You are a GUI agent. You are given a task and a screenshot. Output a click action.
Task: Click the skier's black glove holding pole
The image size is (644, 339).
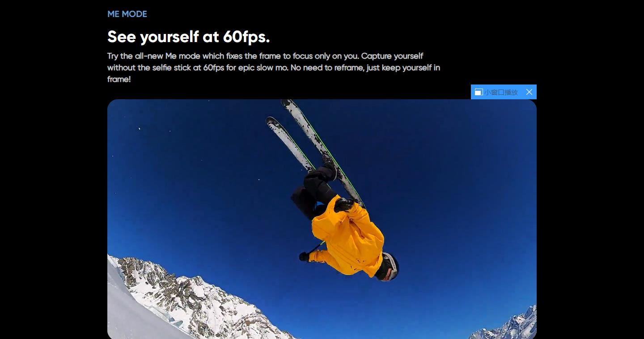pyautogui.click(x=304, y=256)
